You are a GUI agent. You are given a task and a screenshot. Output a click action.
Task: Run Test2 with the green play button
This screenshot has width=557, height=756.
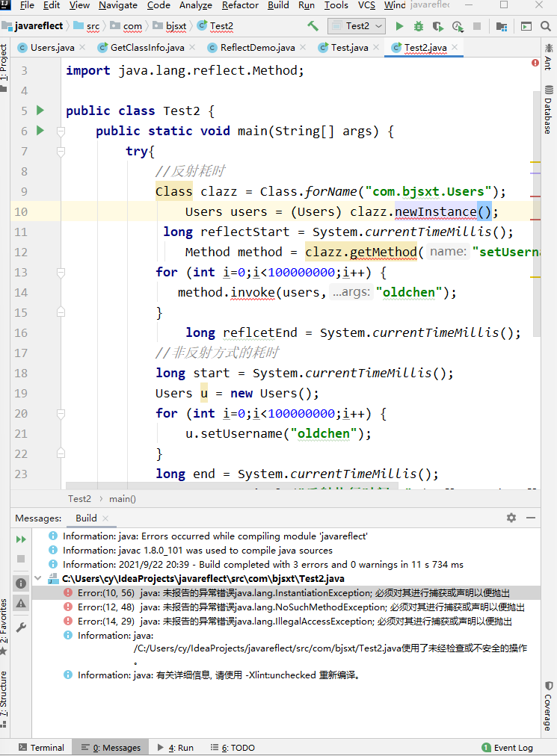[399, 26]
